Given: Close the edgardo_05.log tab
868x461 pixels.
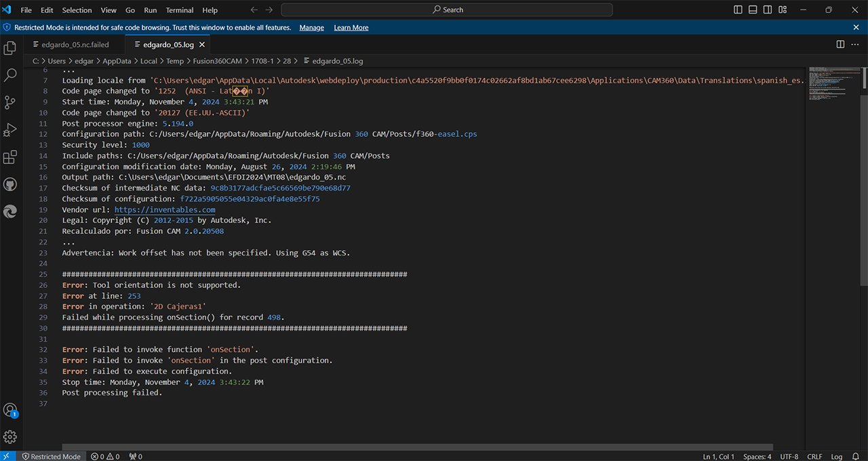Looking at the screenshot, I should point(201,45).
